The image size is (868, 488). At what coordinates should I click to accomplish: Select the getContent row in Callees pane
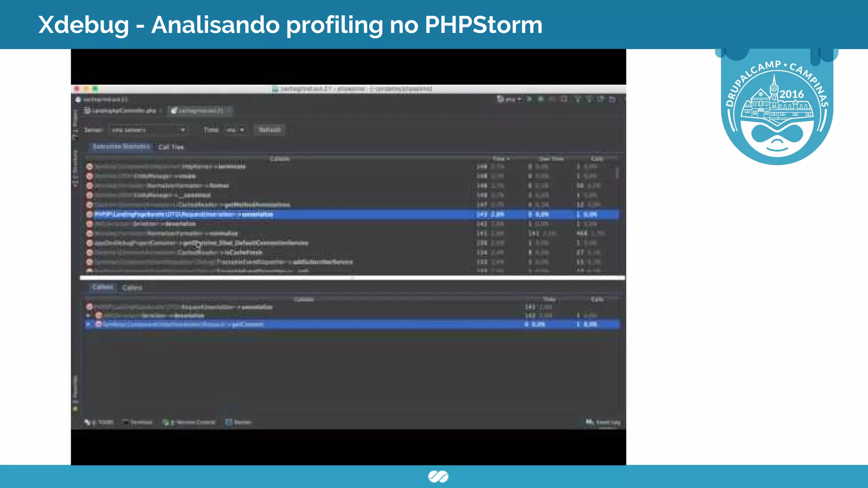pos(352,324)
